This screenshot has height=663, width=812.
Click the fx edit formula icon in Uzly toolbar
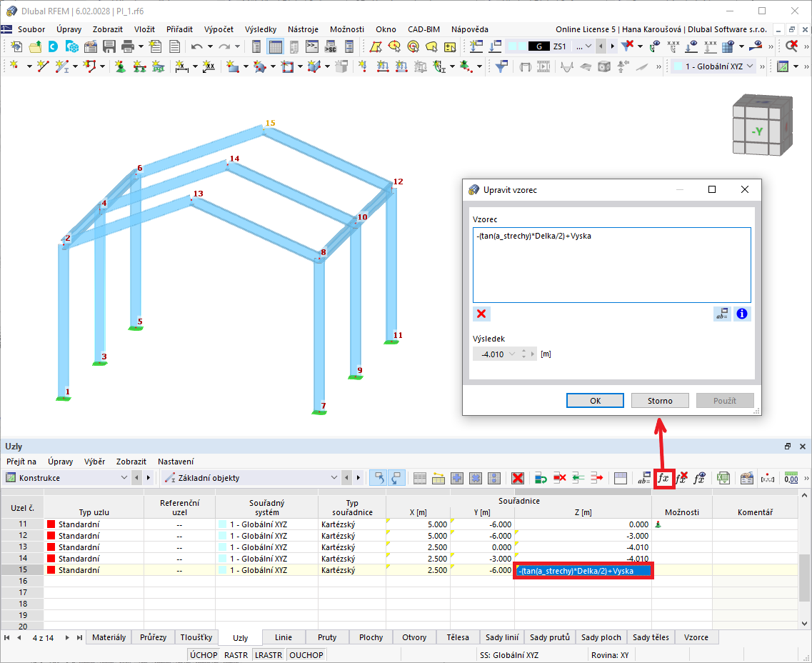663,478
